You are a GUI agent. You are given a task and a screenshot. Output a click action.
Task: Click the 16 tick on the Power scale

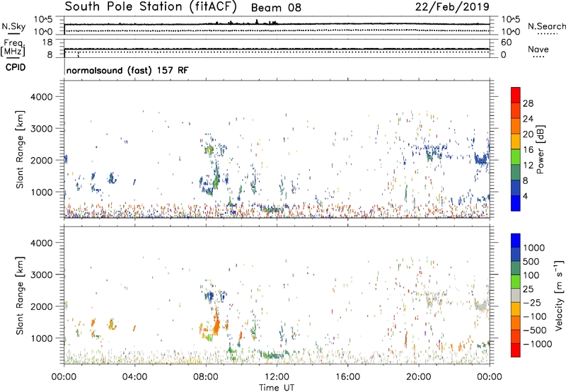coord(528,150)
